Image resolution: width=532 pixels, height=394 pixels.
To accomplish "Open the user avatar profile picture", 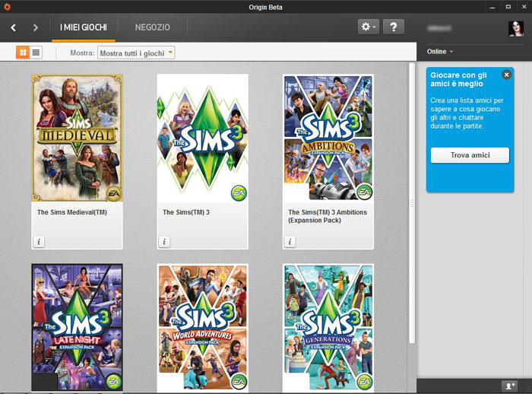I will tap(516, 29).
